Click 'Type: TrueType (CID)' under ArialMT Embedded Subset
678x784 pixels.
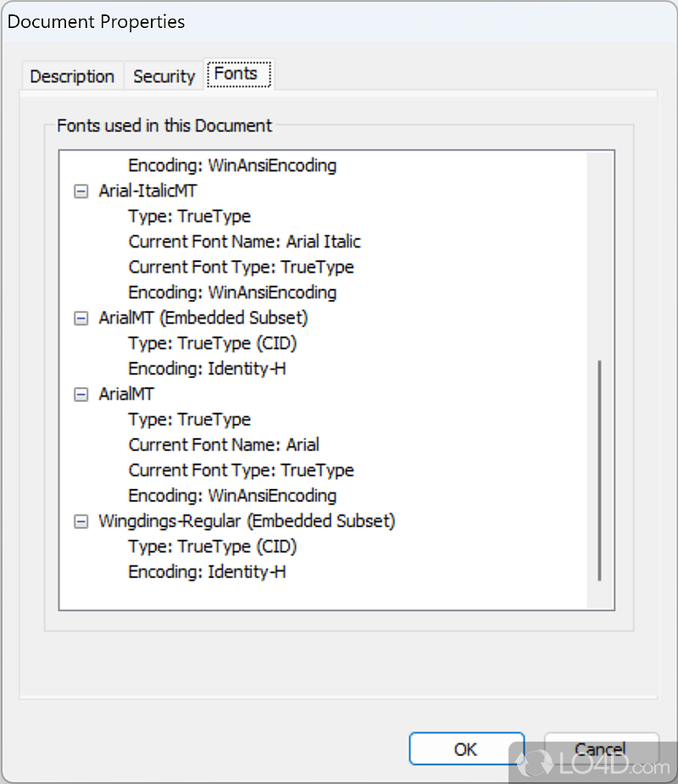(213, 343)
